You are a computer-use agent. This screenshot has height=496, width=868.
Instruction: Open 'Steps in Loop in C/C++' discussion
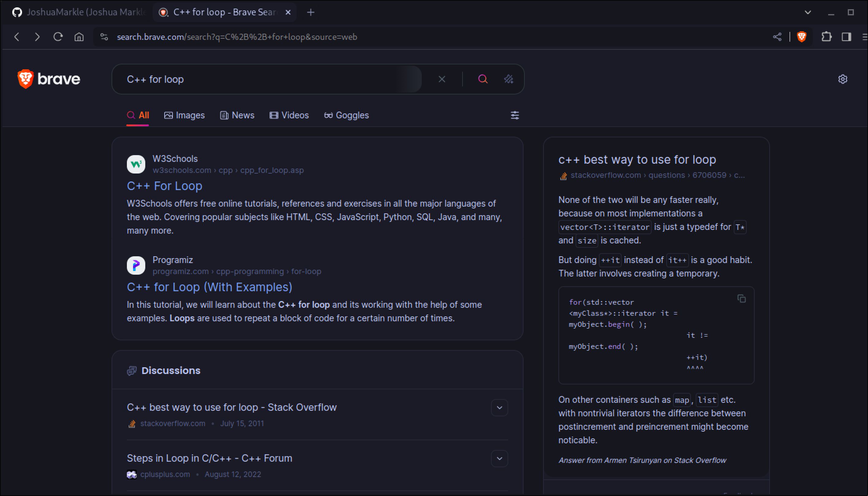209,458
